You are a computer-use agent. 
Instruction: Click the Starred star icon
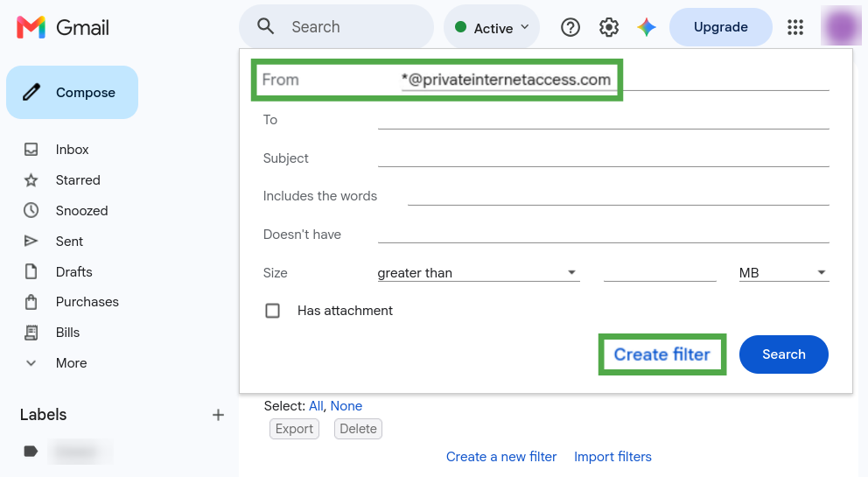[x=31, y=180]
